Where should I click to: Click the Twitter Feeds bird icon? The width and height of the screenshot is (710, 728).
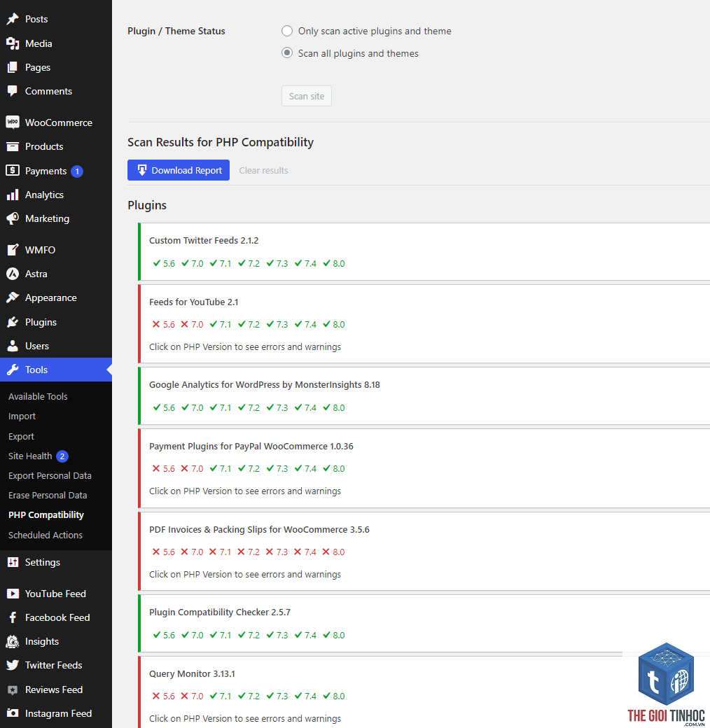[13, 665]
